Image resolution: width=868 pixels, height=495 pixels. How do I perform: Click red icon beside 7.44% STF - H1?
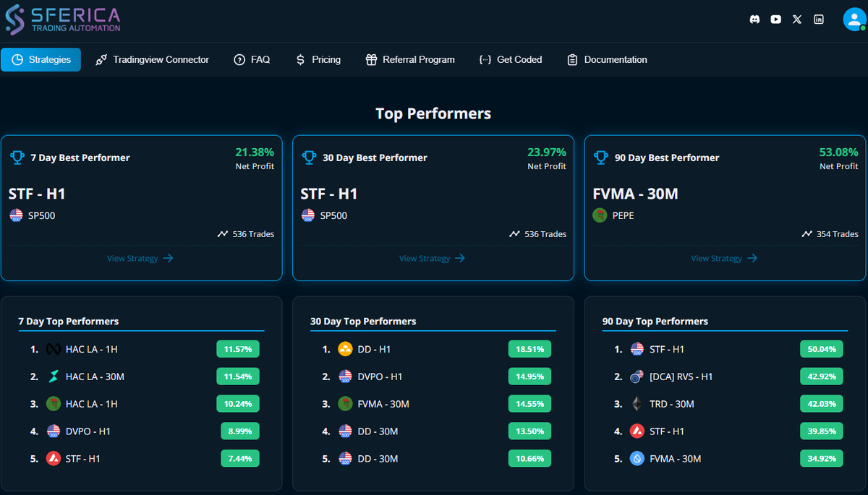coord(54,459)
